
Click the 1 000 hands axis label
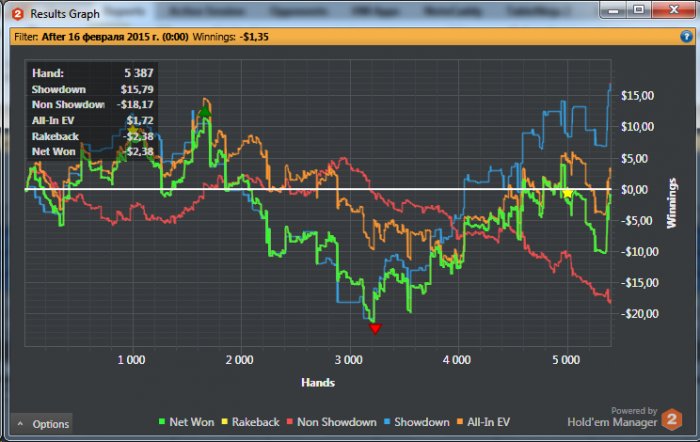(131, 360)
